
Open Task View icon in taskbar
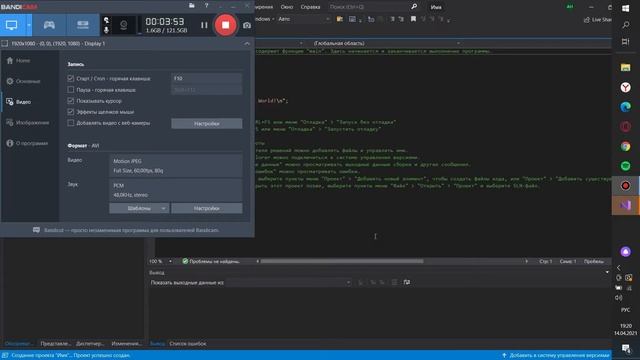(x=626, y=42)
